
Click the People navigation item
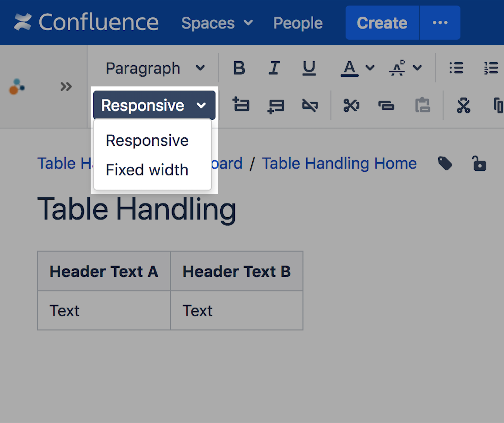(x=298, y=23)
